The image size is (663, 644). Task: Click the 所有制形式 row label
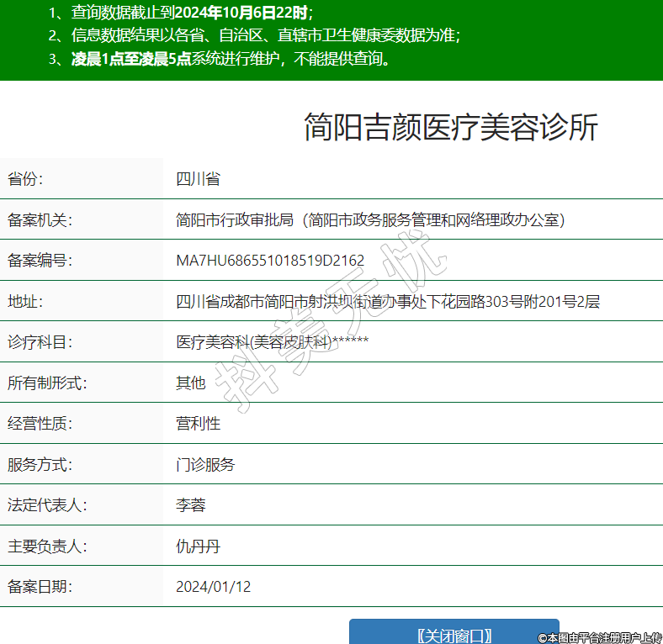[x=47, y=383]
